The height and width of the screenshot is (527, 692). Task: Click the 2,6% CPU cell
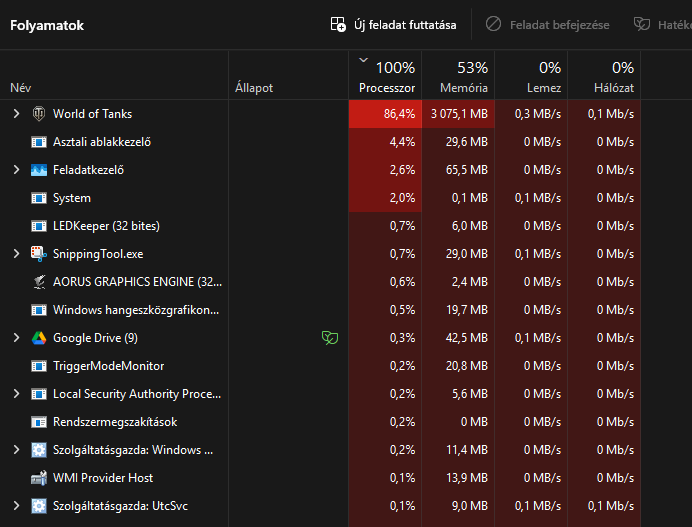pyautogui.click(x=385, y=170)
